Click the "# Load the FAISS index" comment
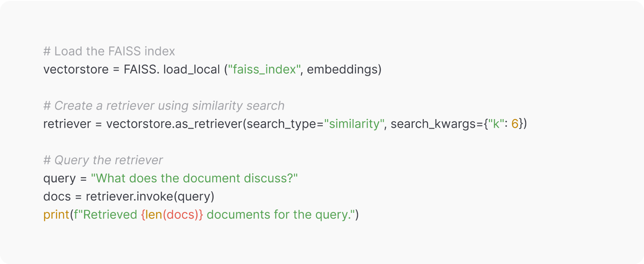644x264 pixels. pyautogui.click(x=109, y=52)
